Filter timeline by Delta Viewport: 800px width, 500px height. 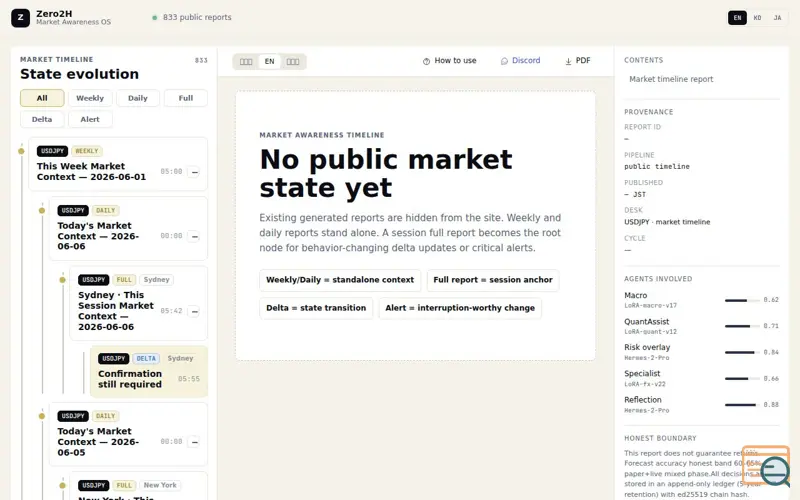pos(42,119)
